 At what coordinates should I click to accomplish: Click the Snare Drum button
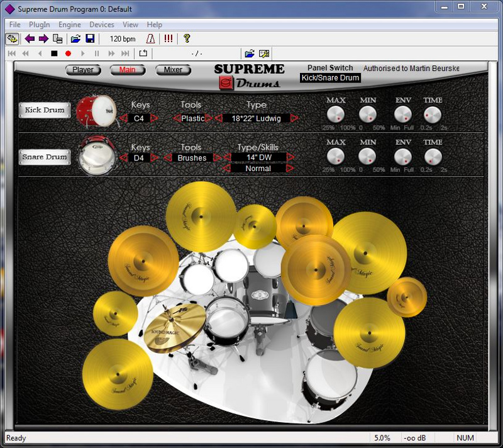click(x=45, y=157)
